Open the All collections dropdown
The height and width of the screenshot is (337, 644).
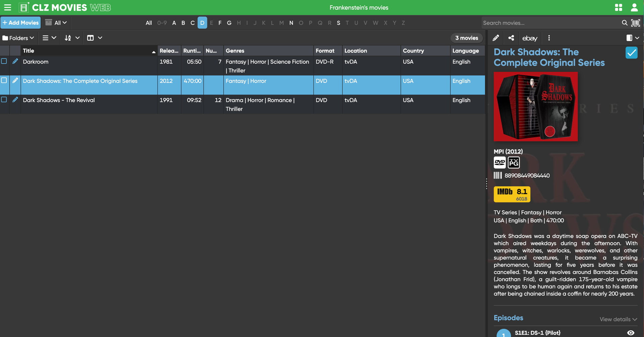coord(56,22)
